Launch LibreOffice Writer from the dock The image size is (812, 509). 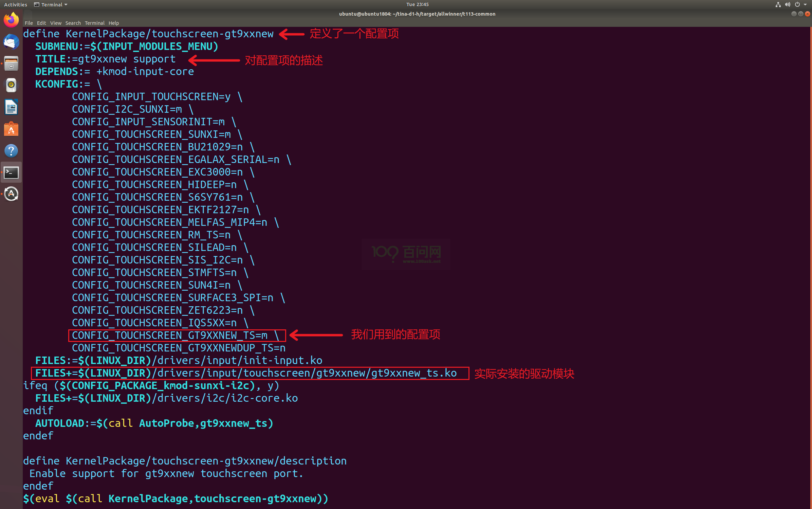click(11, 107)
